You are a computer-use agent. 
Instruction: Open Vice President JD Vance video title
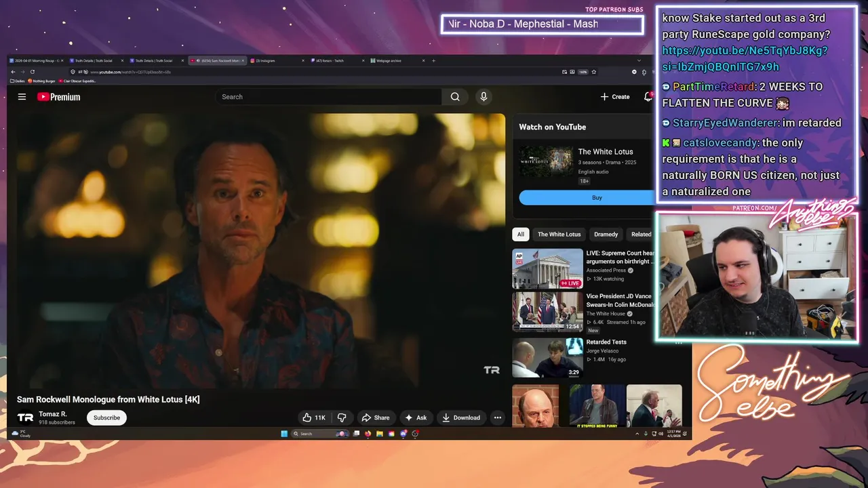619,300
